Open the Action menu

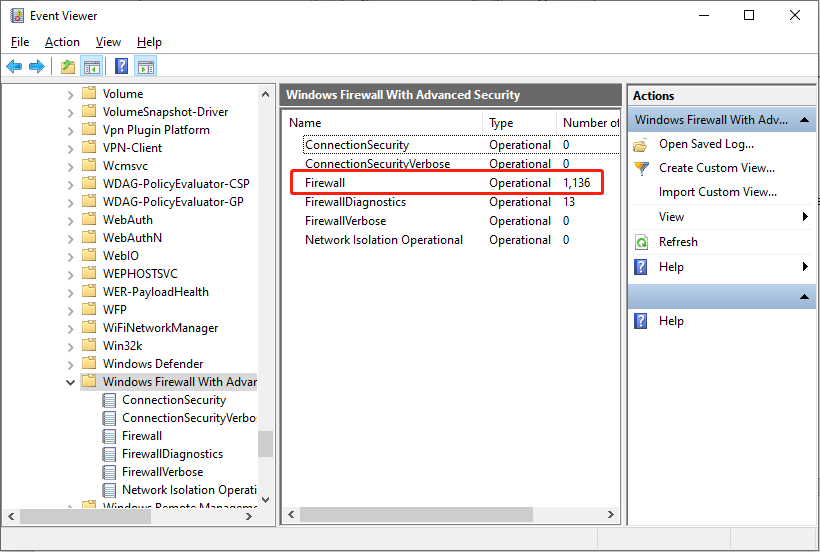click(62, 42)
